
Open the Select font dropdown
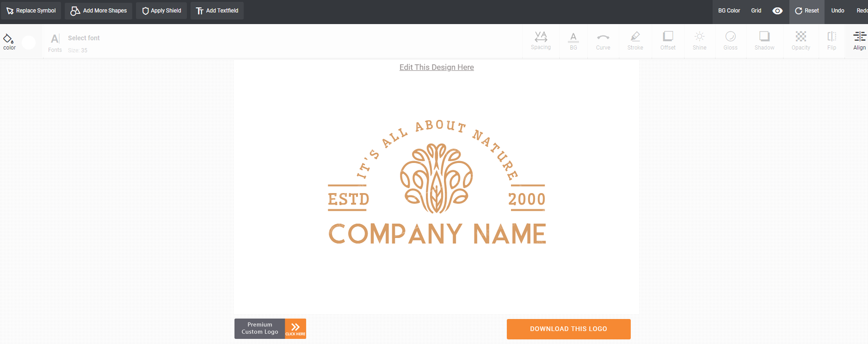[84, 38]
